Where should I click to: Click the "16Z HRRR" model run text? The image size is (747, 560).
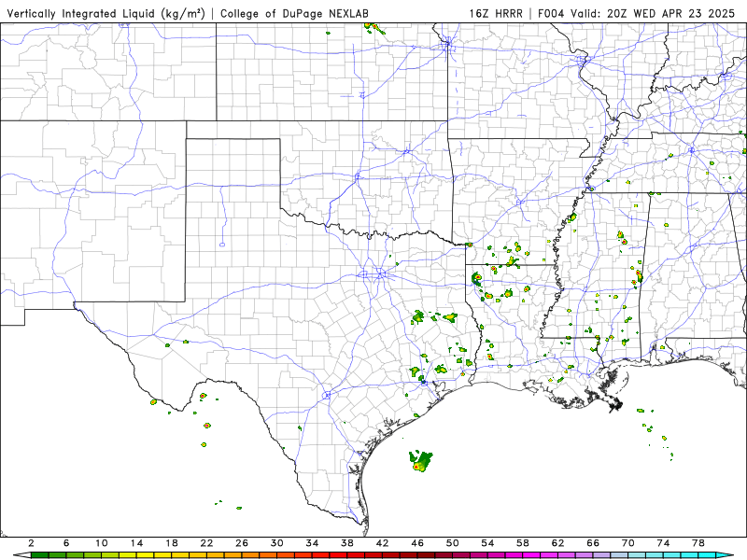496,13
